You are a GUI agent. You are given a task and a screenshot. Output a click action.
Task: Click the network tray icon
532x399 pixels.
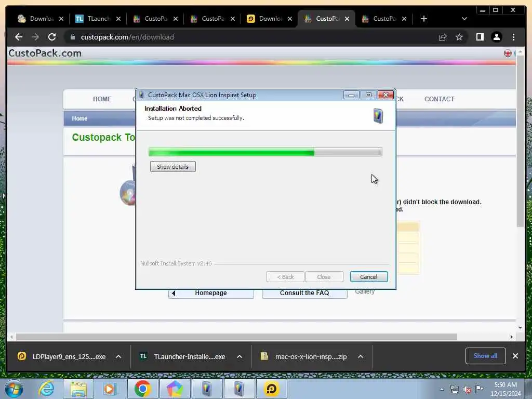click(x=454, y=389)
